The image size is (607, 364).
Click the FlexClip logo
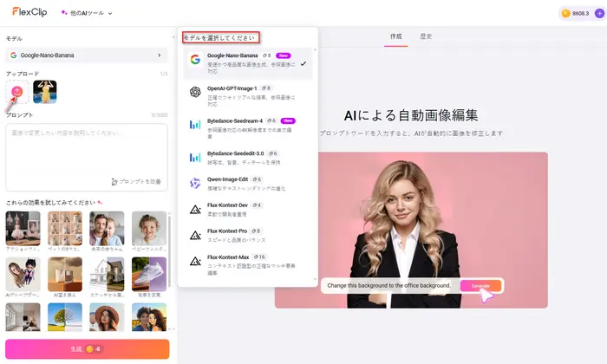pos(29,12)
